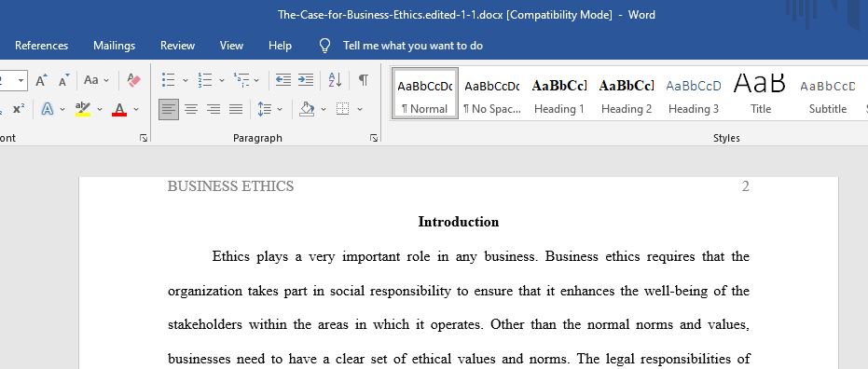The height and width of the screenshot is (369, 868).
Task: Expand the line spacing dropdown arrow
Action: [x=280, y=110]
